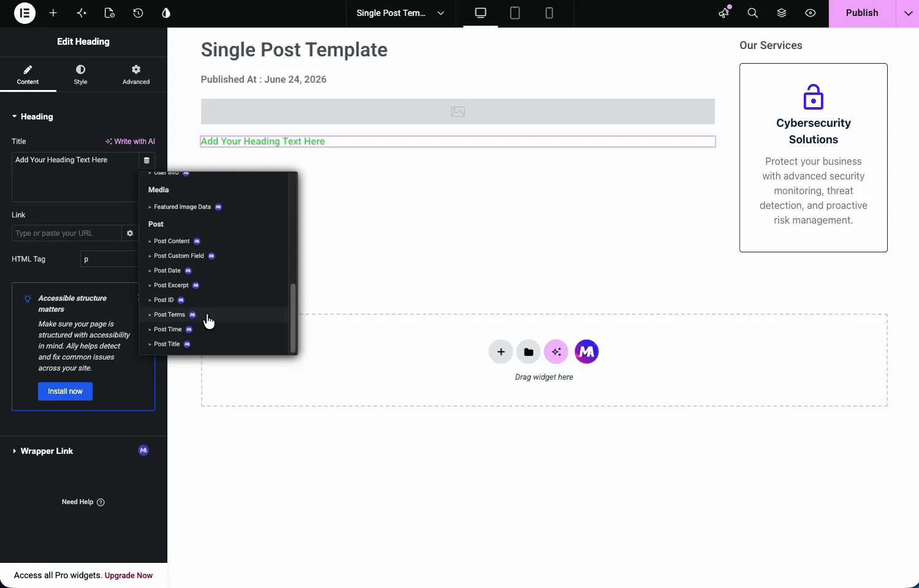Click pink AI sparkle button in canvas
The width and height of the screenshot is (919, 588).
[x=556, y=352]
